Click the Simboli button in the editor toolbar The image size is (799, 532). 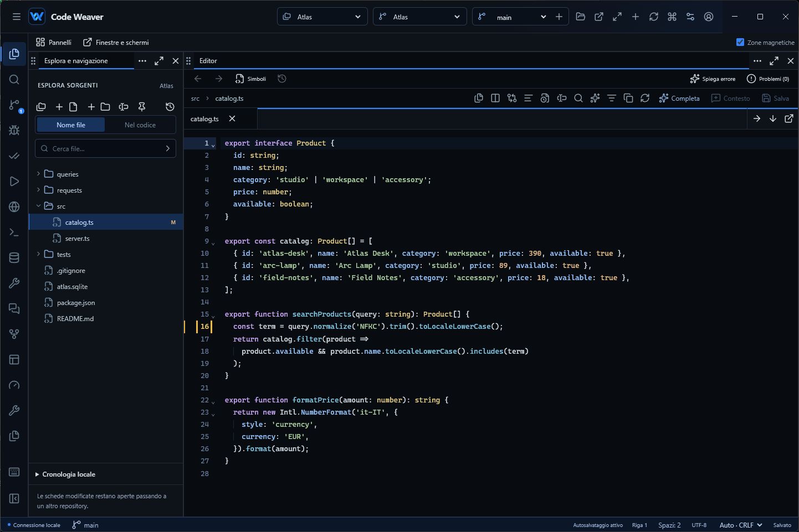[250, 79]
